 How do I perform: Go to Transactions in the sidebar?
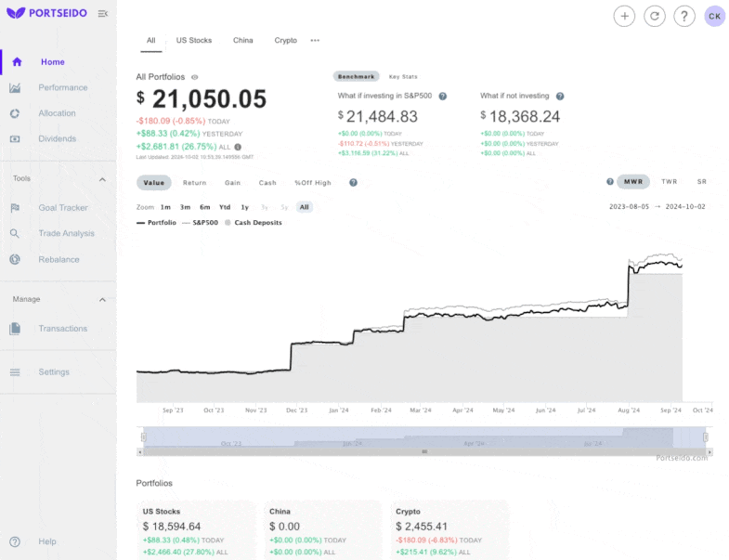click(x=62, y=328)
